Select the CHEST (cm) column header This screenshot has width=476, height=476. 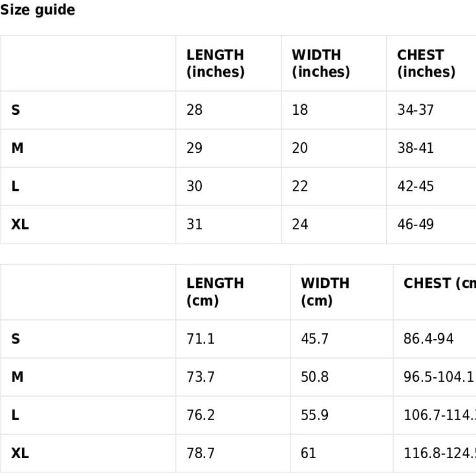439,284
